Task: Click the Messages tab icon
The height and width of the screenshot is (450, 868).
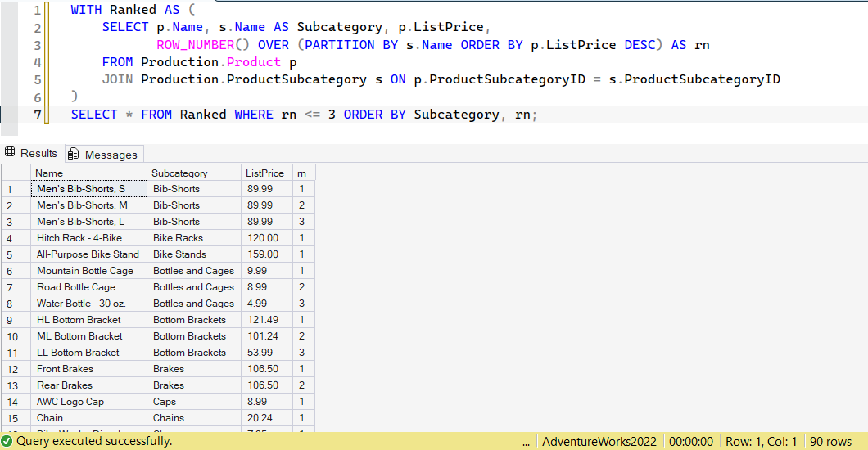Action: [73, 155]
